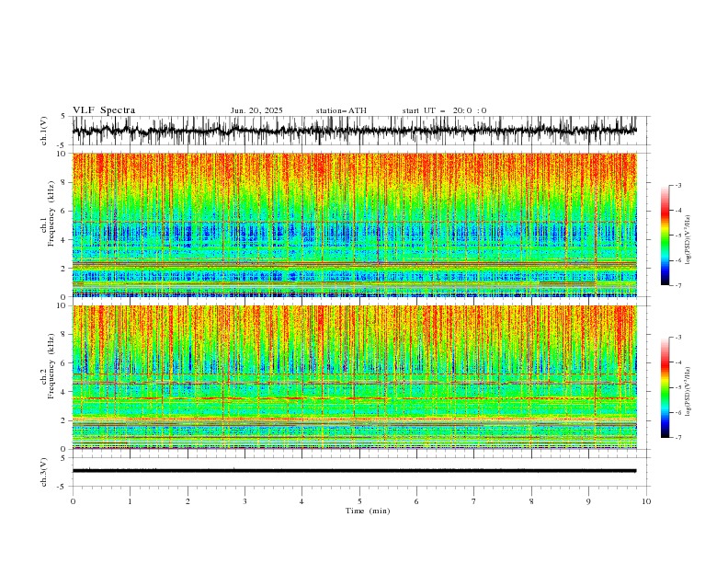Viewport: 728px width, 563px height.
Task: Click the ch.3 voltage waveform trace
Action: click(354, 471)
